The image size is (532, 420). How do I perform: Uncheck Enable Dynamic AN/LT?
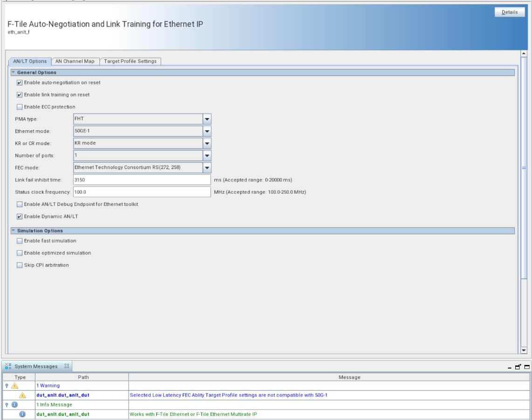coord(20,217)
